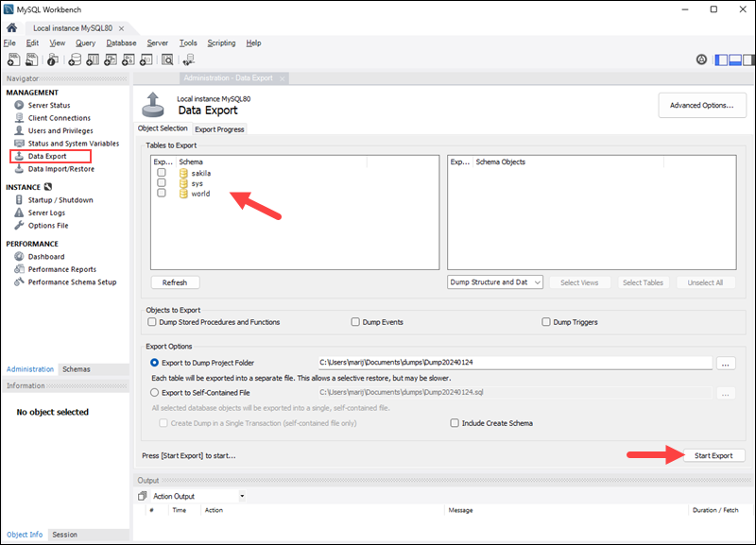
Task: Open Options File in Navigator
Action: pyautogui.click(x=48, y=226)
